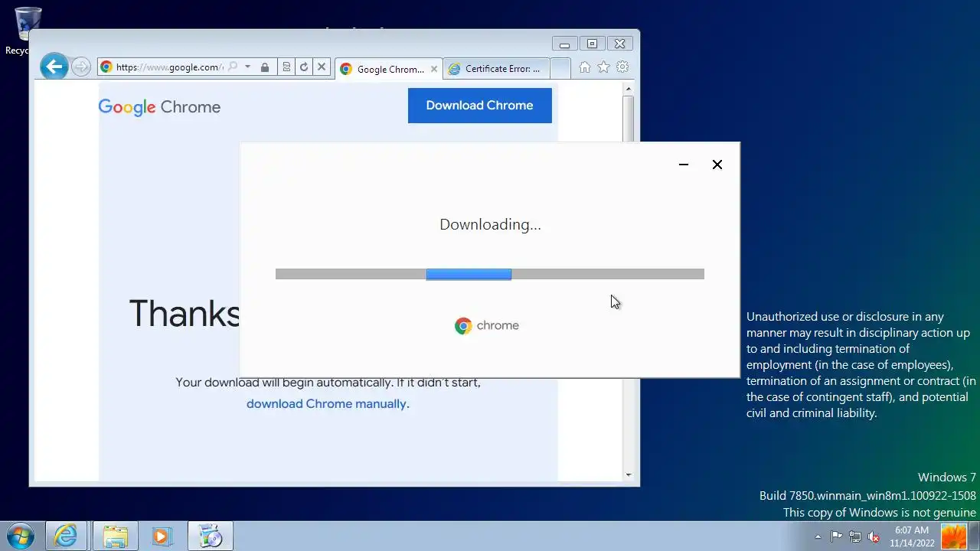Minimize the Chrome installer dialog

(684, 165)
